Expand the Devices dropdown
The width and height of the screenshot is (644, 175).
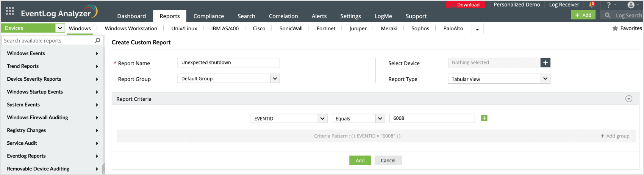click(59, 28)
